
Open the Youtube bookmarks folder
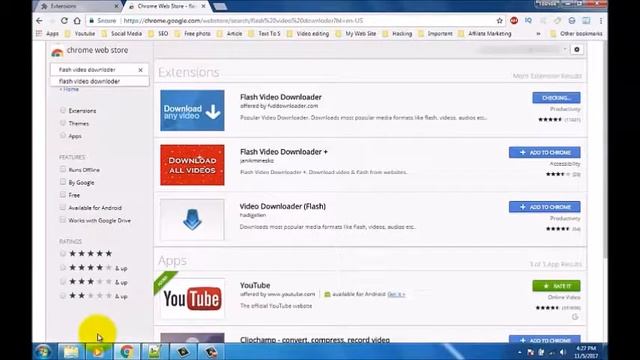pyautogui.click(x=80, y=33)
